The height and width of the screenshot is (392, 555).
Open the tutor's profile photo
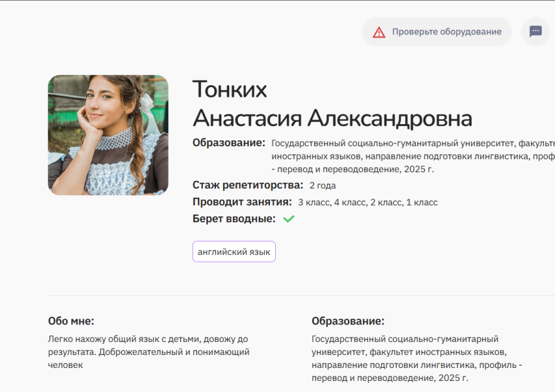pos(108,135)
